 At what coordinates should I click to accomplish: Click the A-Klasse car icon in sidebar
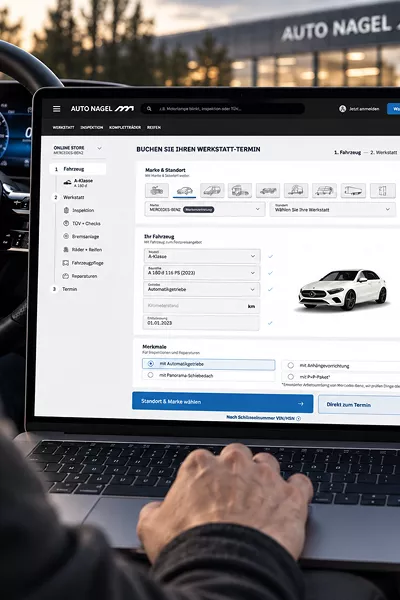pyautogui.click(x=67, y=183)
